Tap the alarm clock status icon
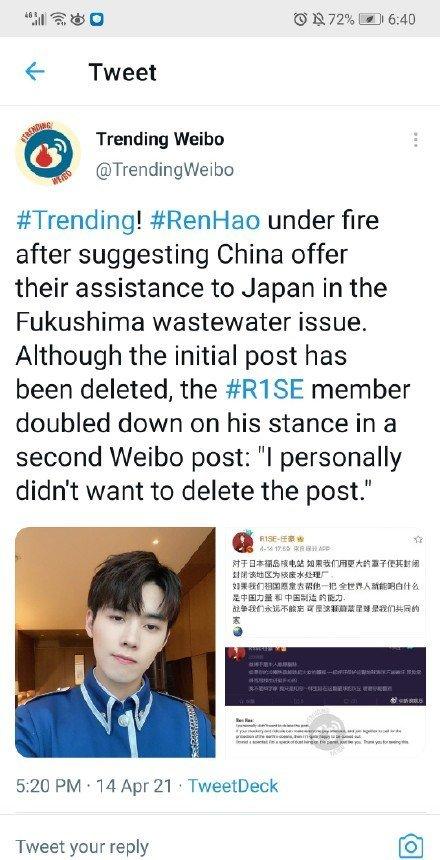 coord(301,19)
